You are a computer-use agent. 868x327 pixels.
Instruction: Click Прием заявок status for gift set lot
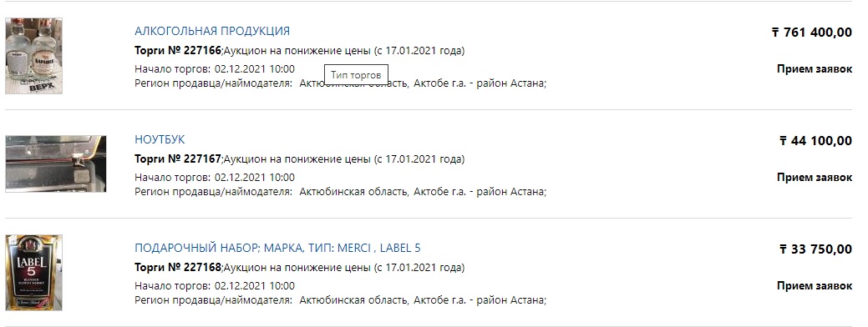click(815, 286)
